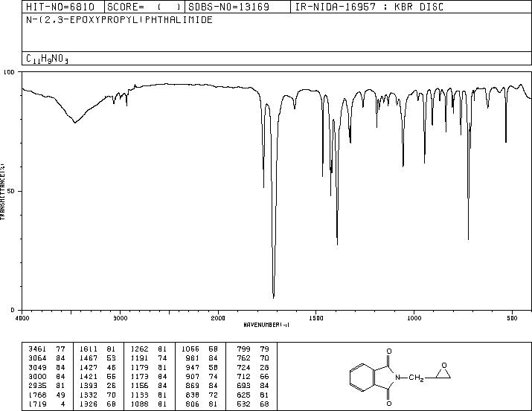The width and height of the screenshot is (532, 411).
Task: Click the 50 transmittance axis label
Action: click(11, 191)
